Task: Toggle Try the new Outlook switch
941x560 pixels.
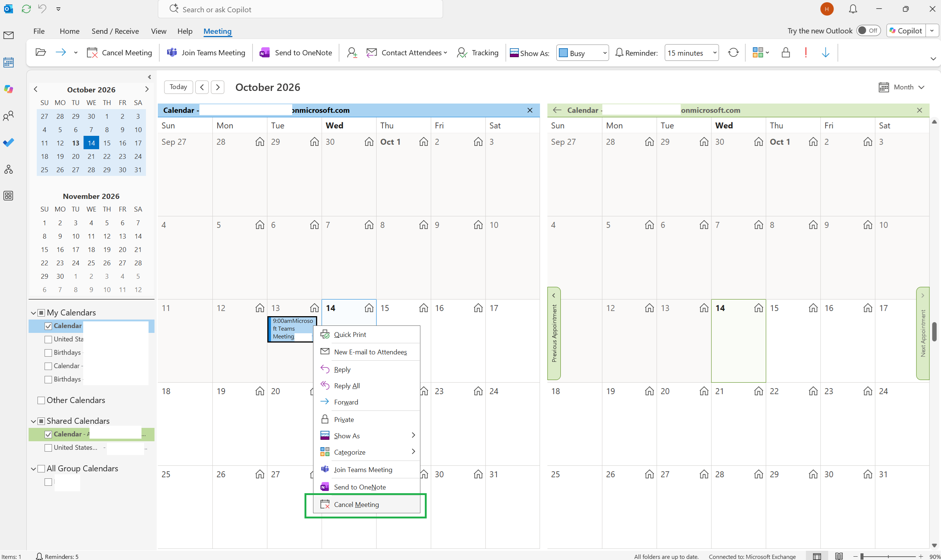Action: coord(868,30)
